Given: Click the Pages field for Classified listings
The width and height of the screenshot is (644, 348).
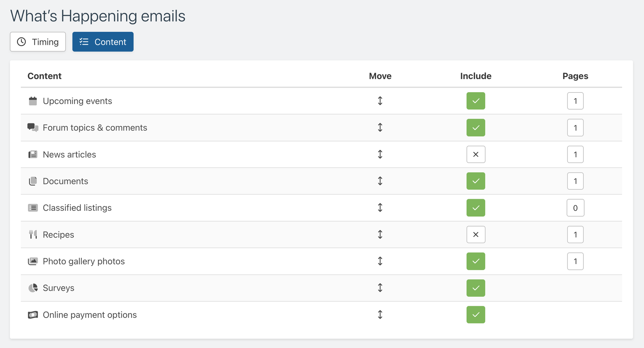Looking at the screenshot, I should point(575,208).
